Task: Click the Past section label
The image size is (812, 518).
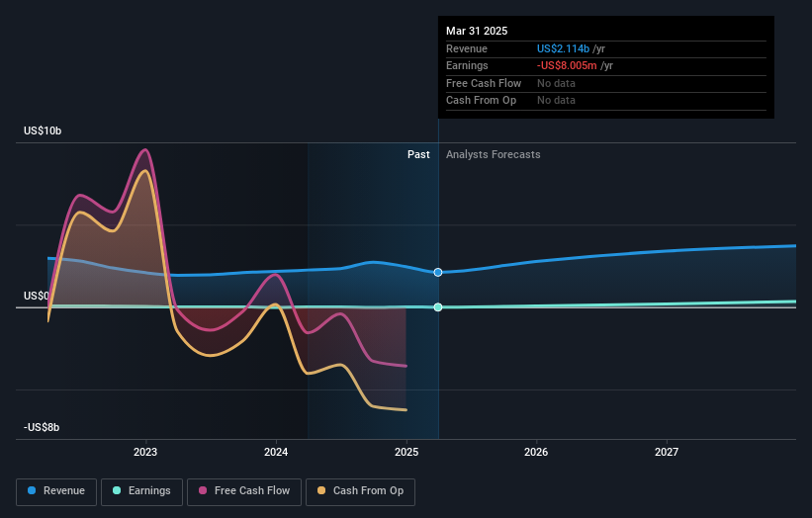Action: coord(418,155)
